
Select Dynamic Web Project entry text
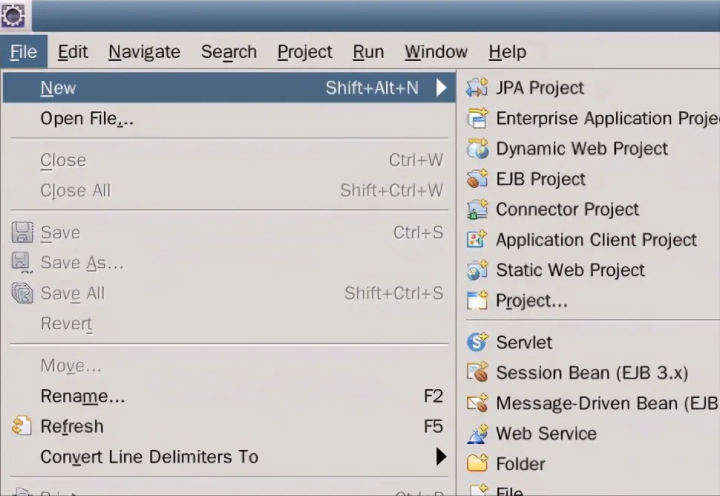(x=582, y=149)
